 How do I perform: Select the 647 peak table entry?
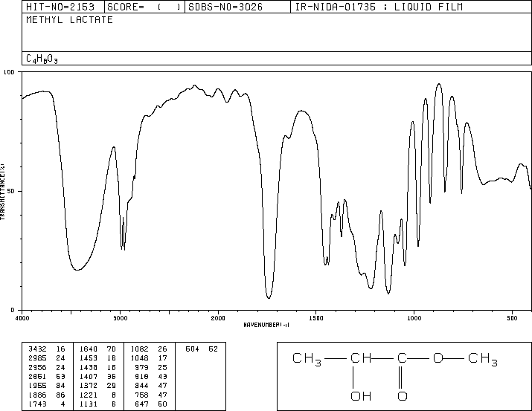(x=142, y=404)
